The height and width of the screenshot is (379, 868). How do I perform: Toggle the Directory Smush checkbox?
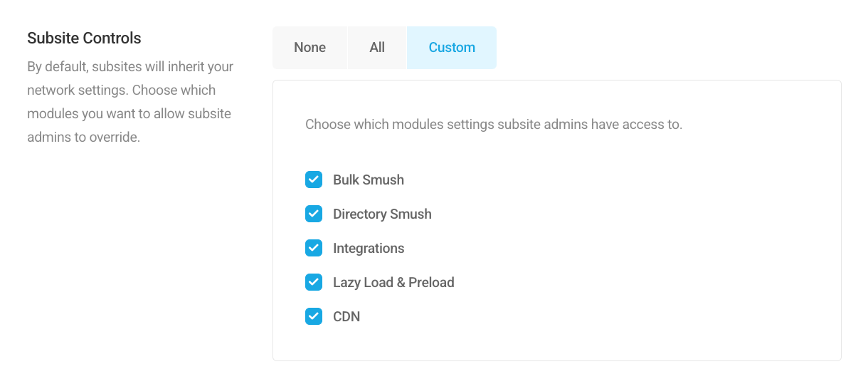[x=314, y=214]
